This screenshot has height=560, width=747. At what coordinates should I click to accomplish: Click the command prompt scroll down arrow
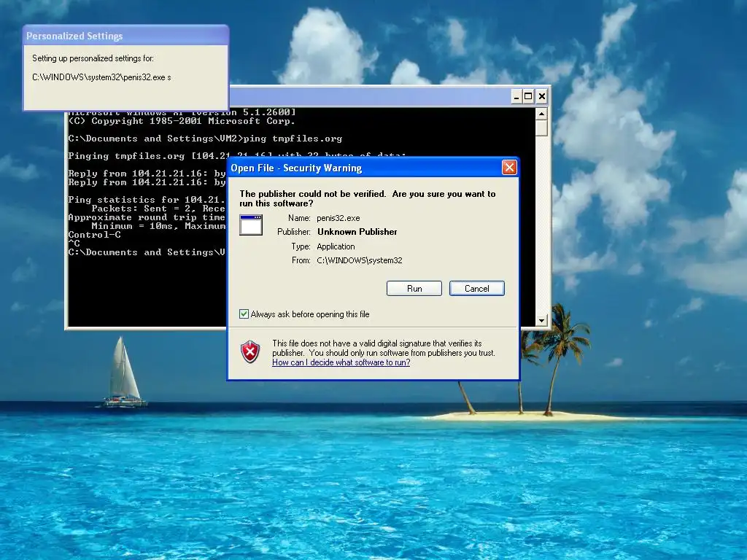(541, 321)
